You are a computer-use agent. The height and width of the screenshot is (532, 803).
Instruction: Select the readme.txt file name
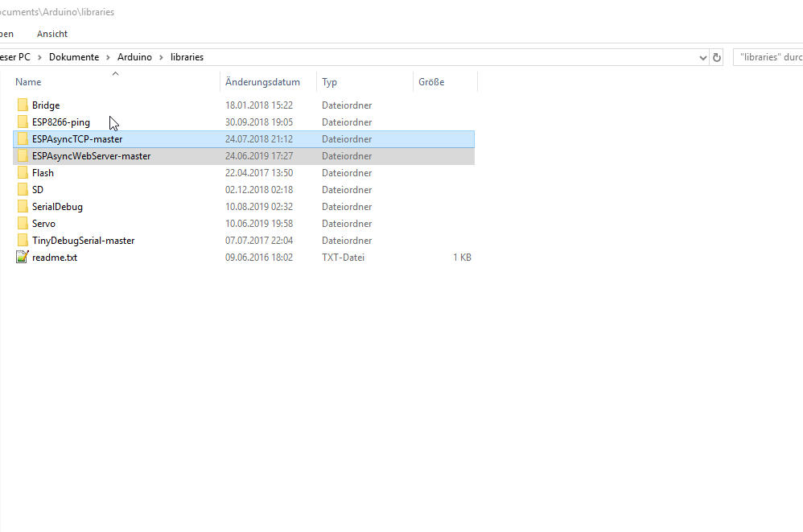55,257
